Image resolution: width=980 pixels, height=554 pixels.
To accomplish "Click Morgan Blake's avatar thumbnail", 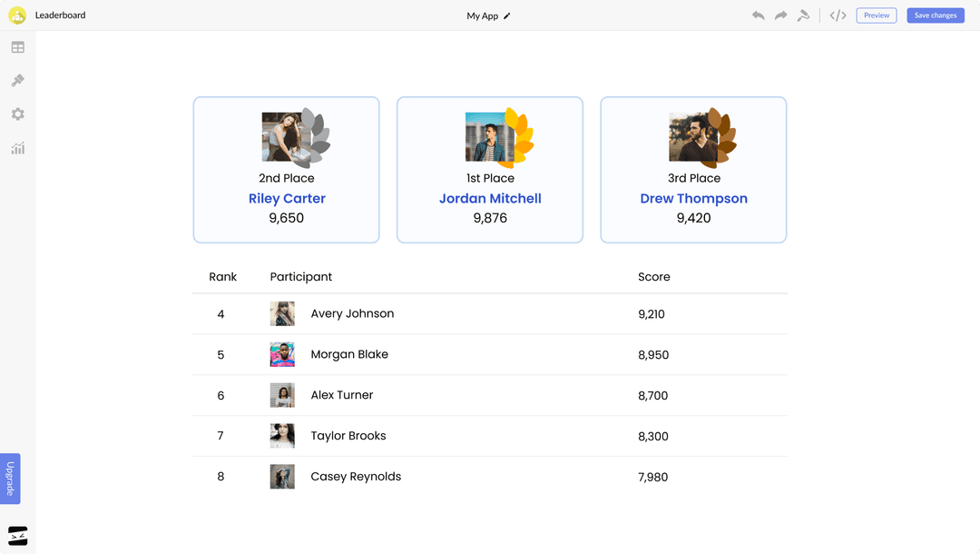I will 282,354.
